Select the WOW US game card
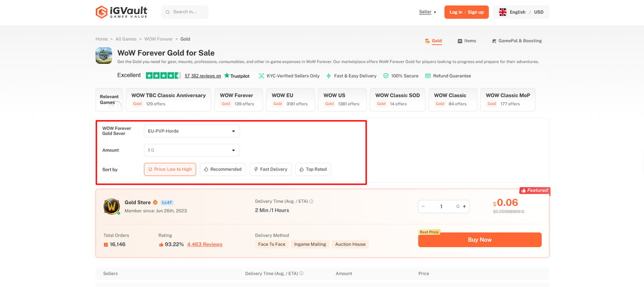644x287 pixels. click(342, 100)
